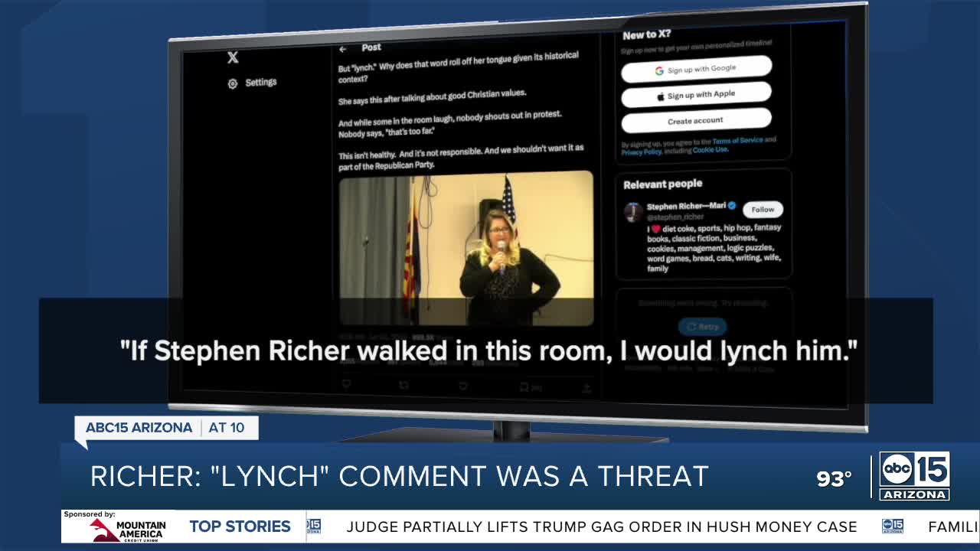The height and width of the screenshot is (551, 980).
Task: Open Stephen Richer's profile avatar
Action: pyautogui.click(x=632, y=212)
